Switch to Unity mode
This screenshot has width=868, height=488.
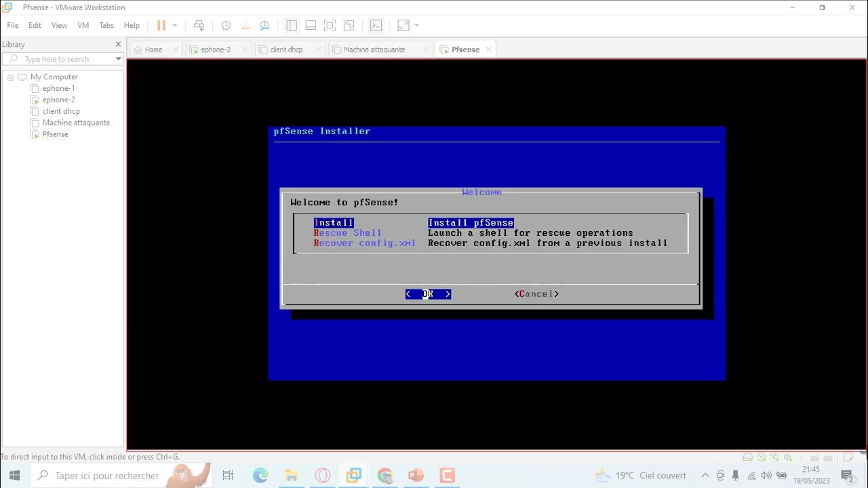pyautogui.click(x=349, y=25)
